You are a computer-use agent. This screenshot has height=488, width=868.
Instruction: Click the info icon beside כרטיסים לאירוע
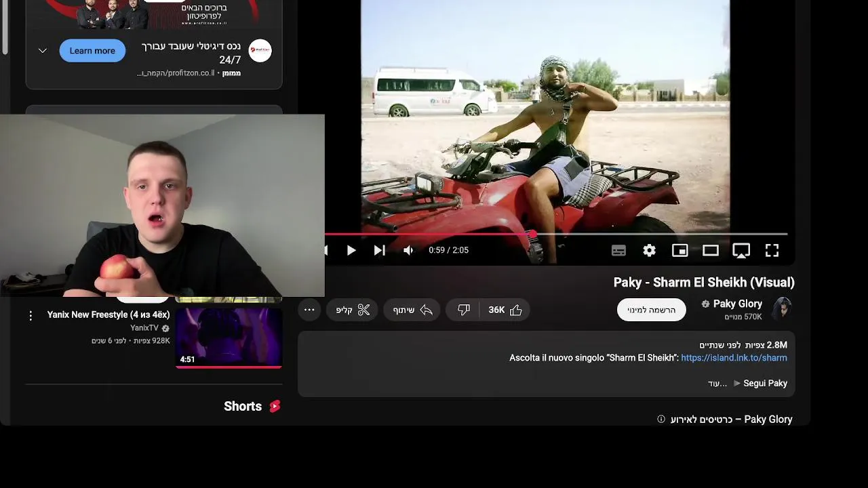pos(661,420)
